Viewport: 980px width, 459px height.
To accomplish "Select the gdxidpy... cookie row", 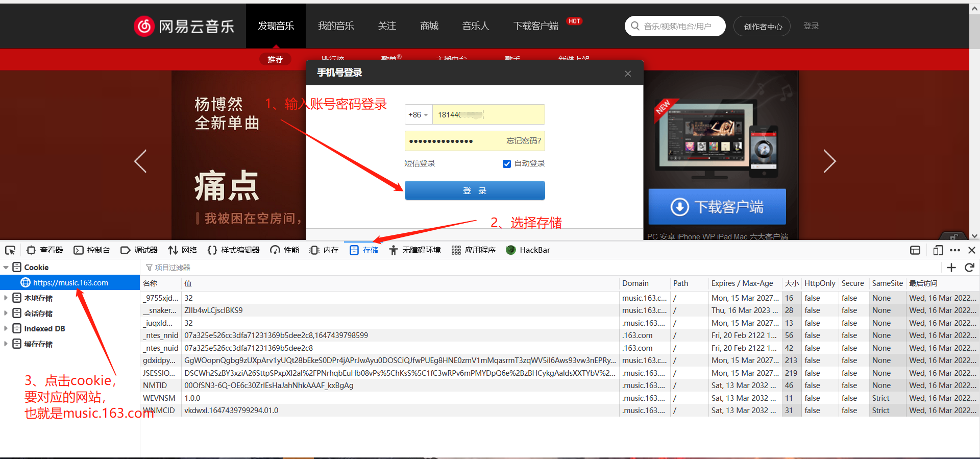I will 560,360.
